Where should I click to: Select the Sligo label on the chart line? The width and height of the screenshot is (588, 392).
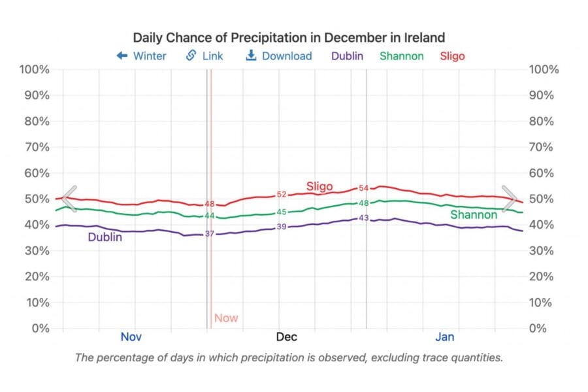319,187
